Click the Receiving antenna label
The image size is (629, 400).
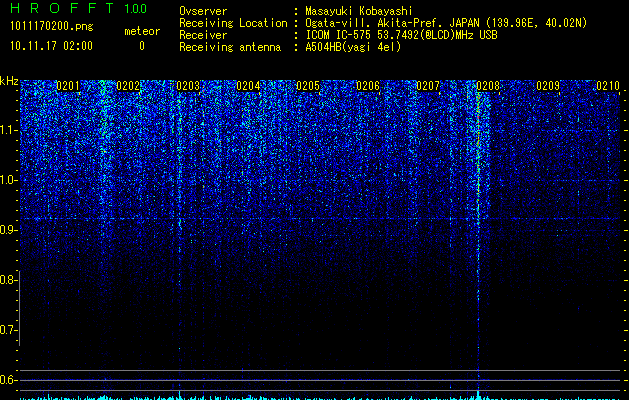pyautogui.click(x=230, y=47)
